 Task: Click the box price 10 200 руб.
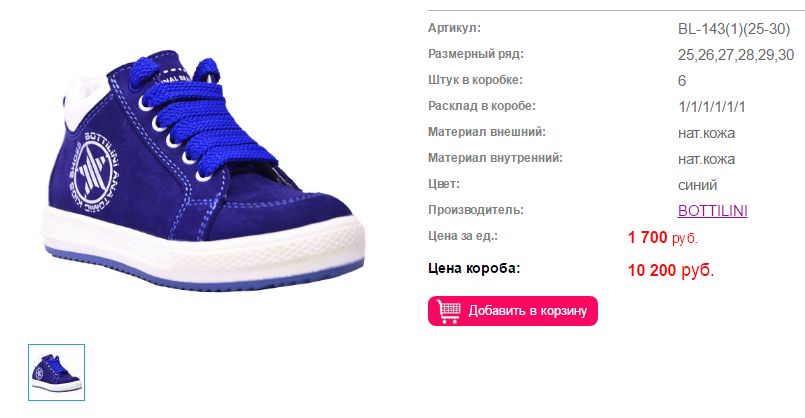(671, 270)
